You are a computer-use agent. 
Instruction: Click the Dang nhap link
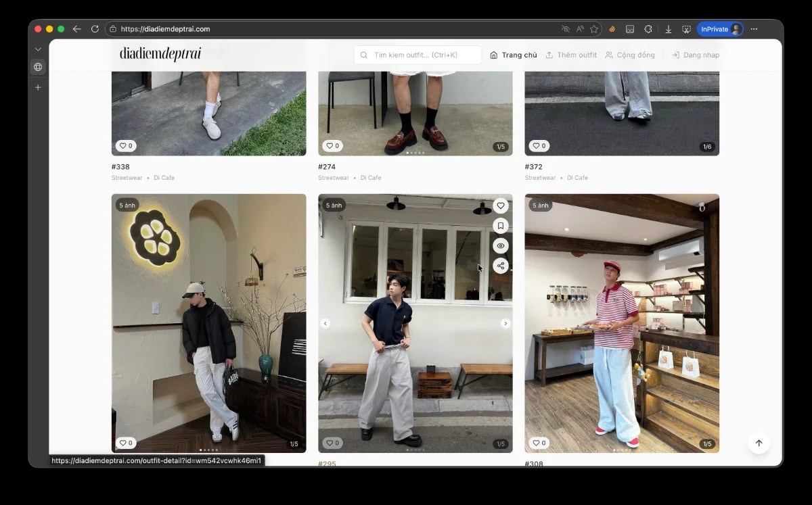point(700,55)
